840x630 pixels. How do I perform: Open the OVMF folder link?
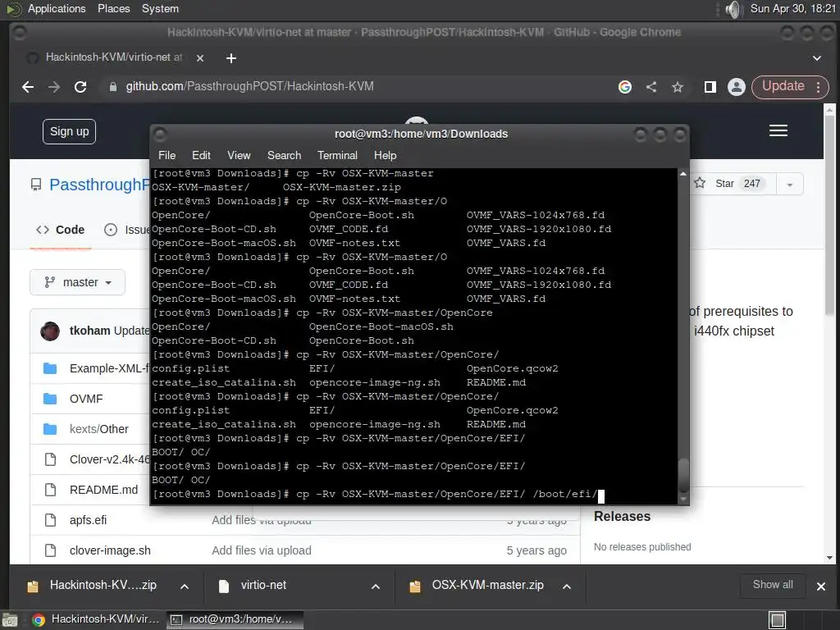(86, 399)
